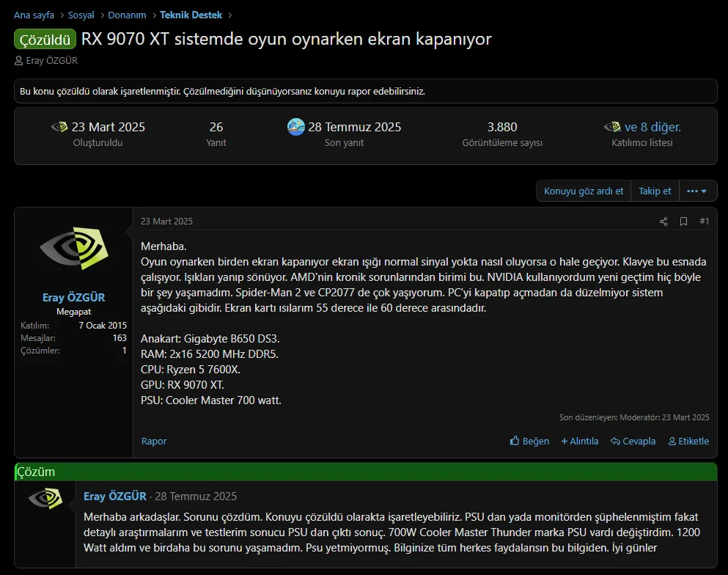Like the post using Beğen
The width and height of the screenshot is (728, 575).
coord(529,442)
